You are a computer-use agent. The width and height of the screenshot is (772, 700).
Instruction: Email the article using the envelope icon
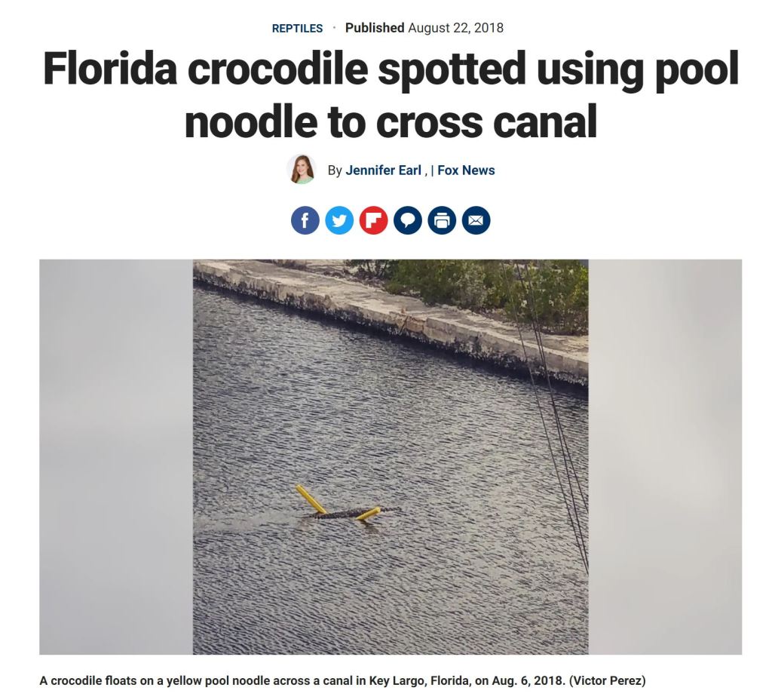476,220
